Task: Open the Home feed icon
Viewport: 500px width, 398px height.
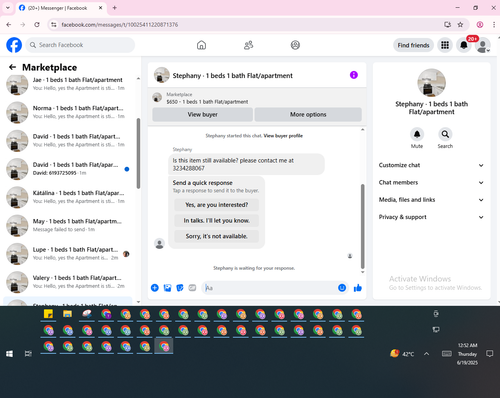Action: [x=201, y=45]
